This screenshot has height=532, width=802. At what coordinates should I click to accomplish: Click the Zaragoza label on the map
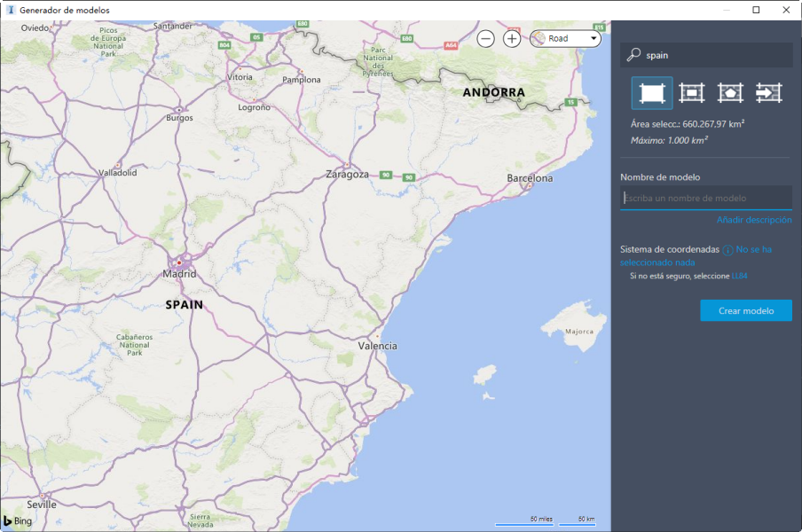point(347,175)
